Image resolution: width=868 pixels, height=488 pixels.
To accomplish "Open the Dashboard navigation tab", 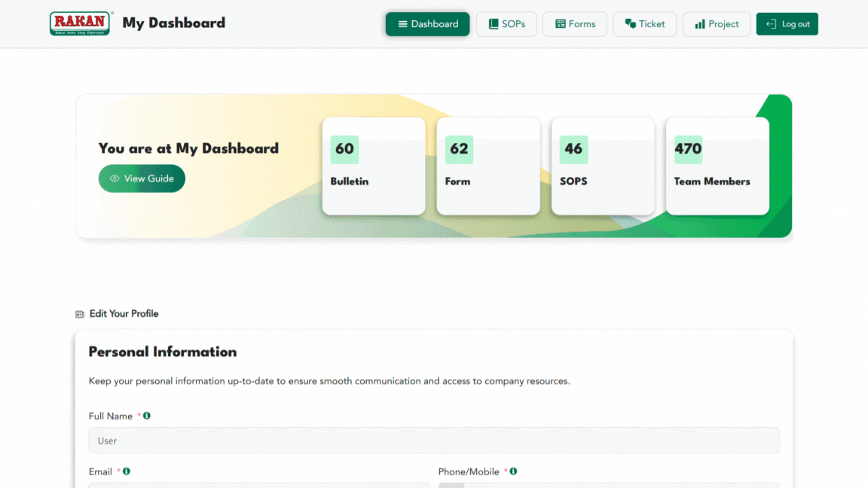I will (427, 24).
